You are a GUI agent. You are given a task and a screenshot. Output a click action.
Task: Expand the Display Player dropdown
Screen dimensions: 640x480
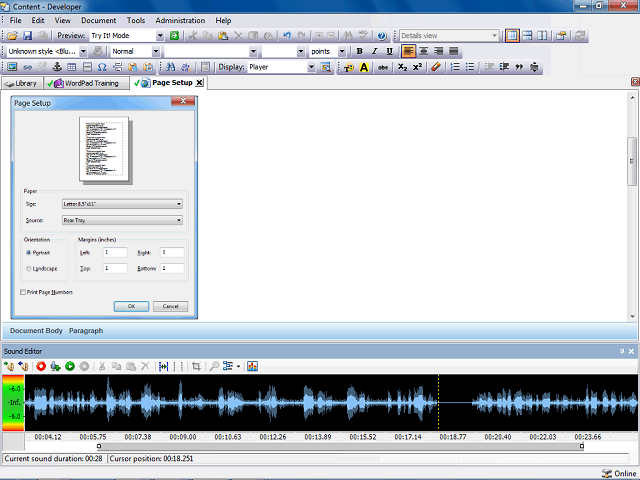(x=311, y=67)
